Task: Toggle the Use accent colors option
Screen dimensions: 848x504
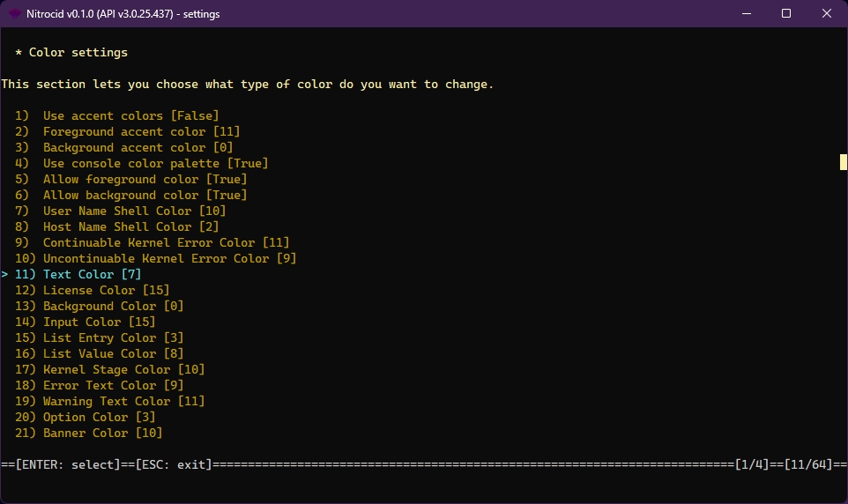Action: click(130, 115)
